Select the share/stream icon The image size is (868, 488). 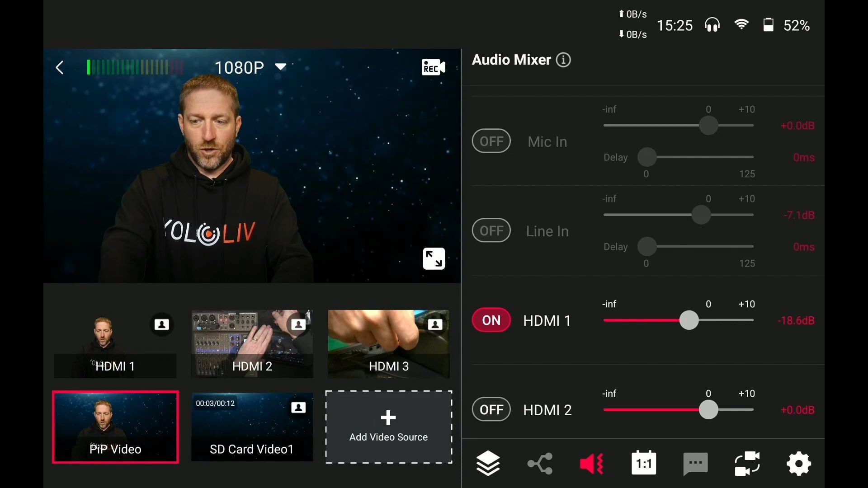[539, 463]
